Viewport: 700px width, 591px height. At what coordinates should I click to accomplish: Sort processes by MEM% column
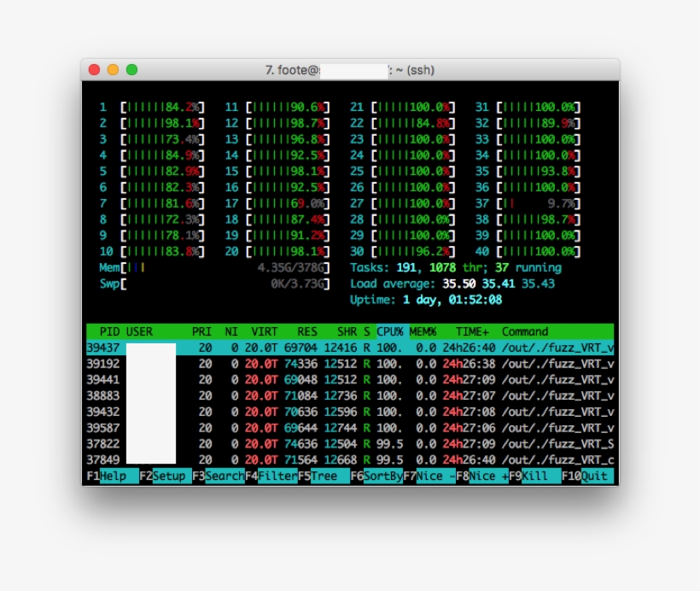coord(422,331)
